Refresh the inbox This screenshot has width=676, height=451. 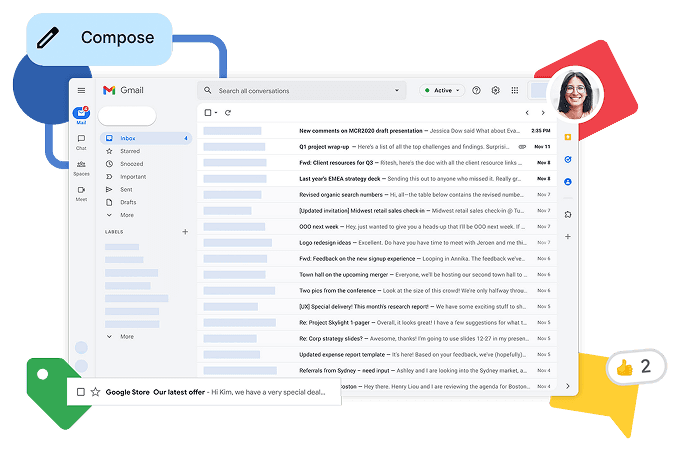[x=228, y=113]
